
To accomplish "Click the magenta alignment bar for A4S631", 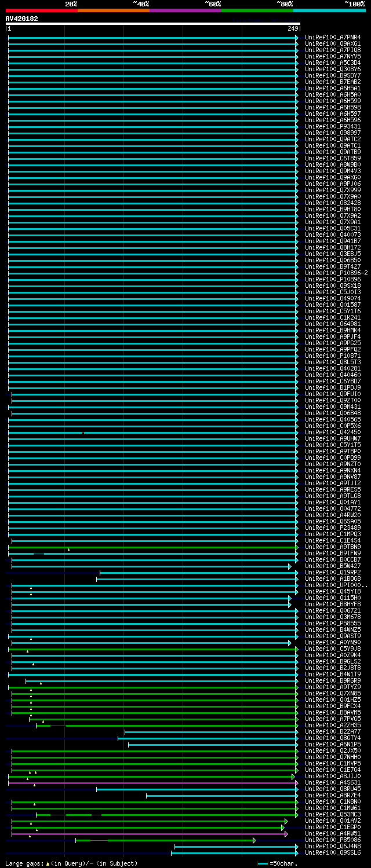I will [x=153, y=783].
